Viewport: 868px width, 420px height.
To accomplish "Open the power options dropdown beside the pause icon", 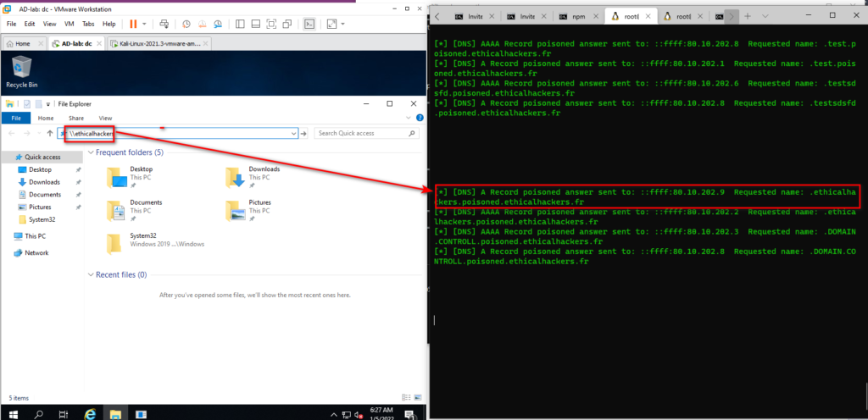I will [144, 24].
